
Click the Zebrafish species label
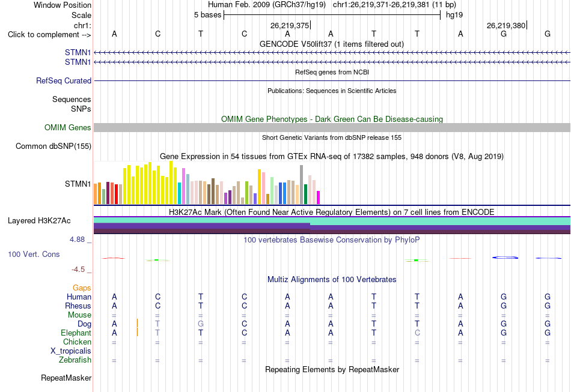point(75,360)
